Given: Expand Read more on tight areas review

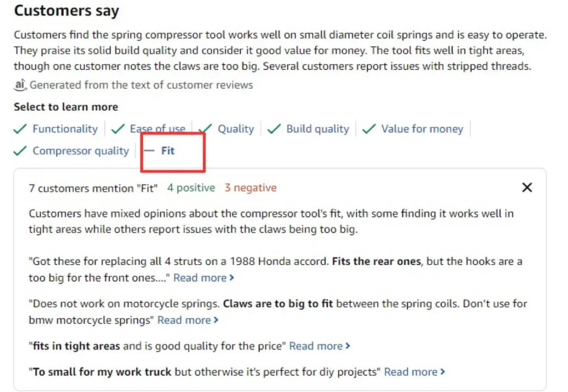Looking at the screenshot, I should point(319,346).
